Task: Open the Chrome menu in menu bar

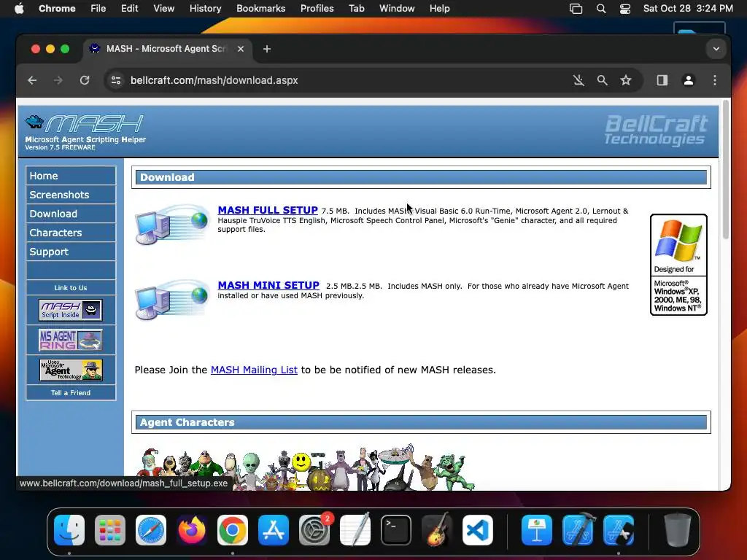Action: [57, 8]
